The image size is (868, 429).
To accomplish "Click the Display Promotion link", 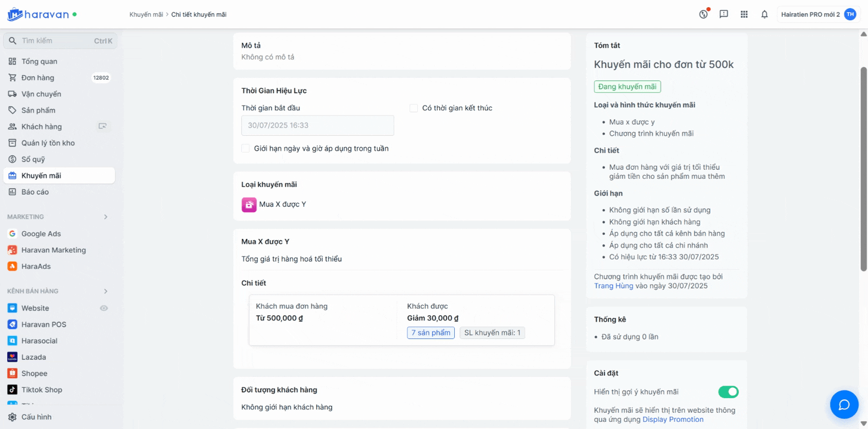I will point(673,419).
